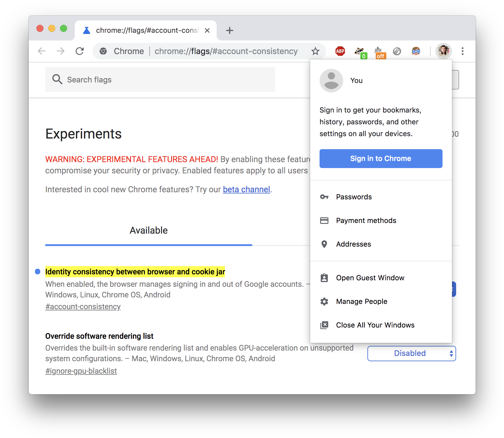Open Payment methods from profile menu
Screen dimensions: 504x438
(x=381, y=221)
